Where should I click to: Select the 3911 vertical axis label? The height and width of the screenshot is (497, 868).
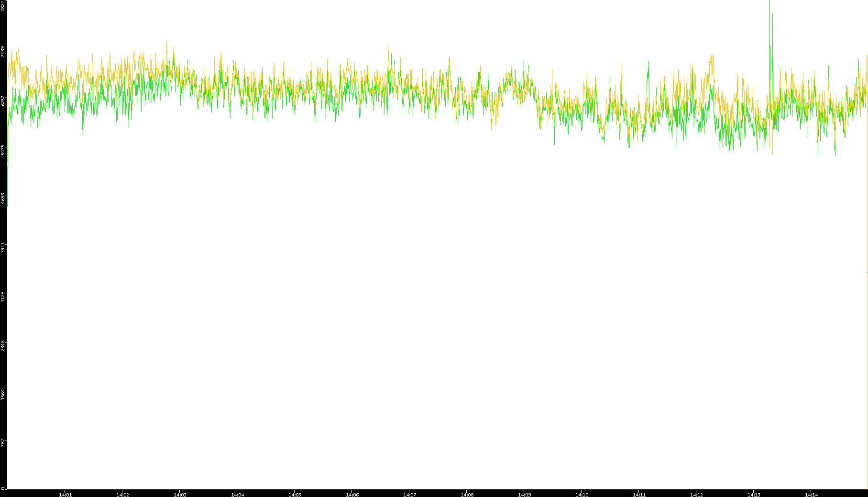pos(3,247)
